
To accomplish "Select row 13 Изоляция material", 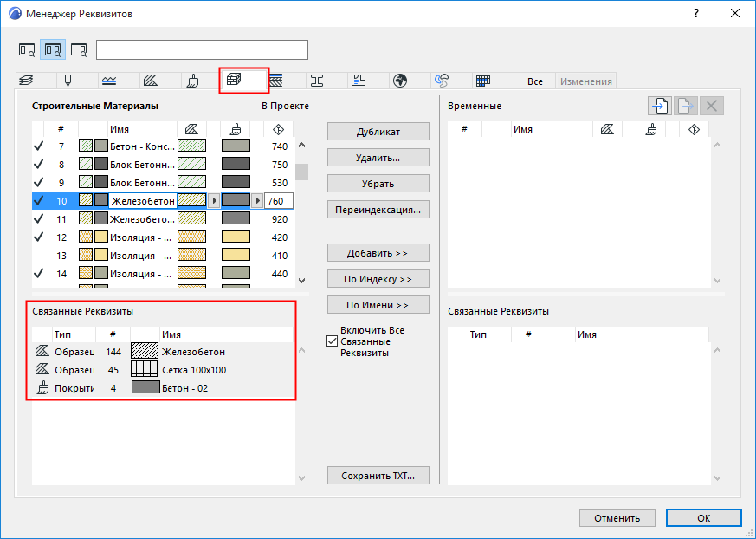I will point(163,256).
